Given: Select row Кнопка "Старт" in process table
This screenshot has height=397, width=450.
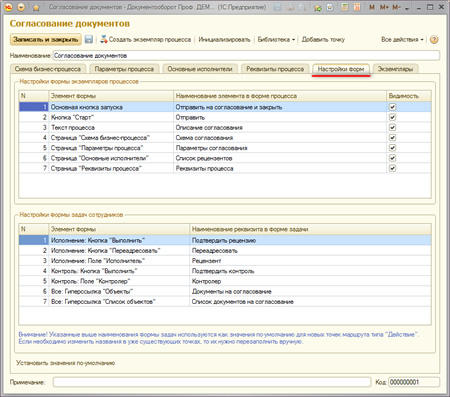Looking at the screenshot, I should [x=225, y=117].
